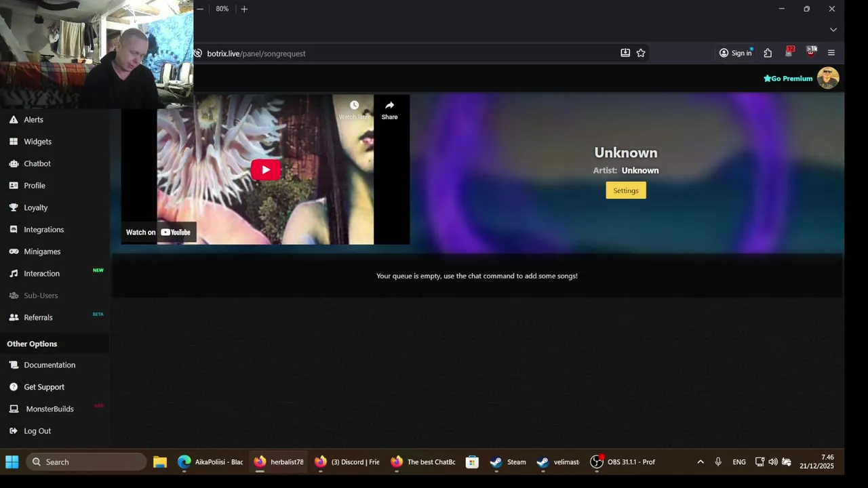868x488 pixels.
Task: Zoom in with the plus button
Action: (244, 9)
